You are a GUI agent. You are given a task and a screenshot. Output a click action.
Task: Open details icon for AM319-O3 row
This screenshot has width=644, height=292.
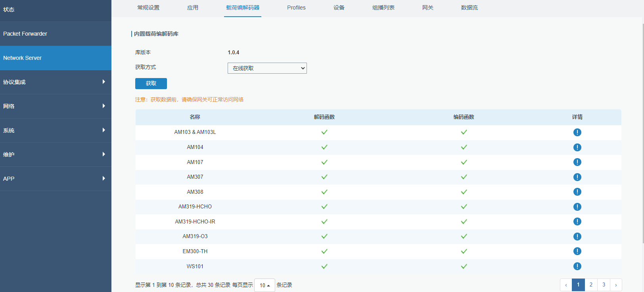(x=577, y=237)
